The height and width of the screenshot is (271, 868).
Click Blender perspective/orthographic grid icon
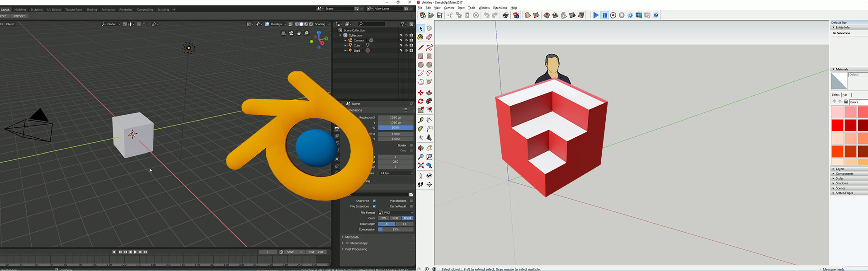pyautogui.click(x=283, y=33)
